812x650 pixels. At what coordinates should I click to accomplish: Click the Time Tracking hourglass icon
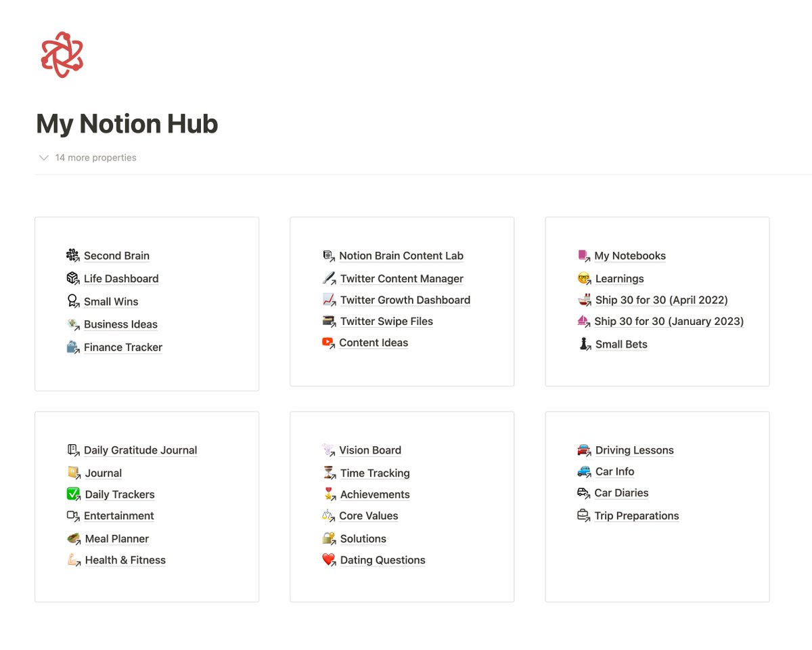tap(329, 473)
